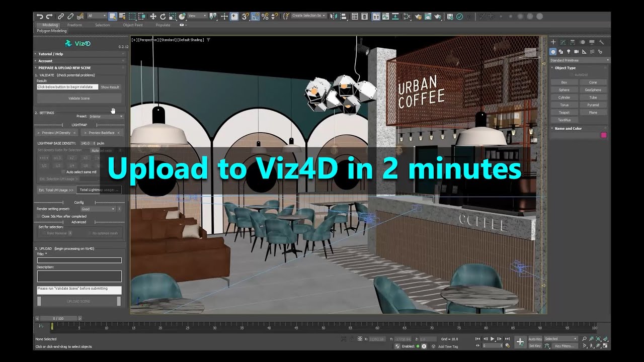The width and height of the screenshot is (644, 362).
Task: Open the Layer Explorer icon
Action: click(364, 16)
